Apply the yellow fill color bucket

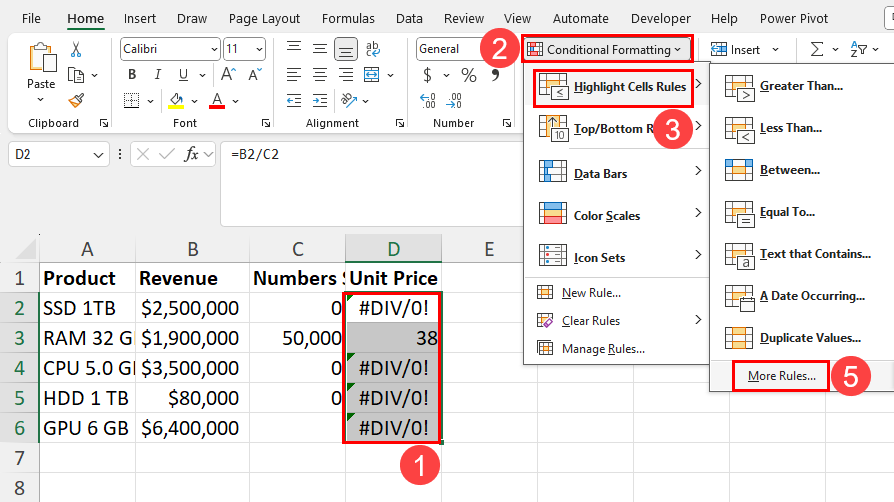tap(176, 101)
